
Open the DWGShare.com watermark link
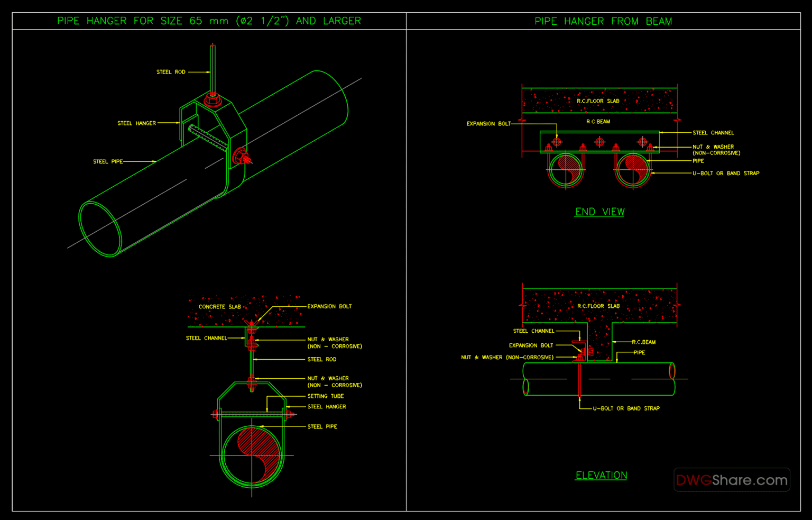pos(732,480)
